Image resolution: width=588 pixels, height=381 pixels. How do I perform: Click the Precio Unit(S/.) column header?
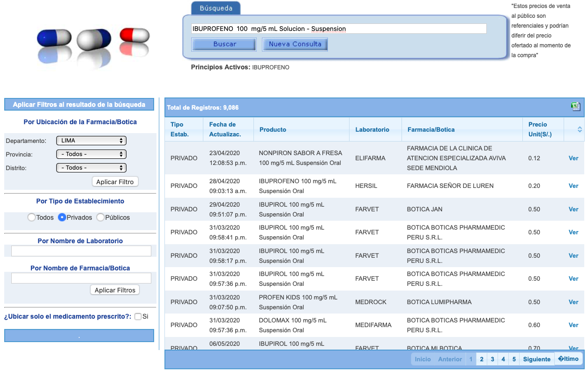pos(543,129)
